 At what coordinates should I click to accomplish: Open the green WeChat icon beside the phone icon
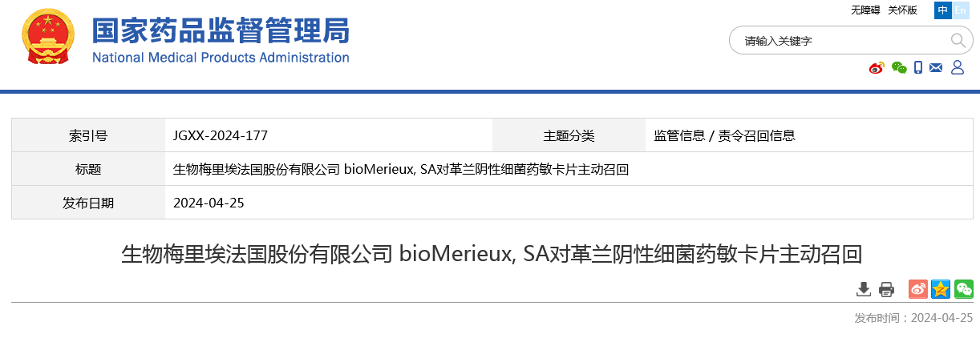click(x=899, y=68)
